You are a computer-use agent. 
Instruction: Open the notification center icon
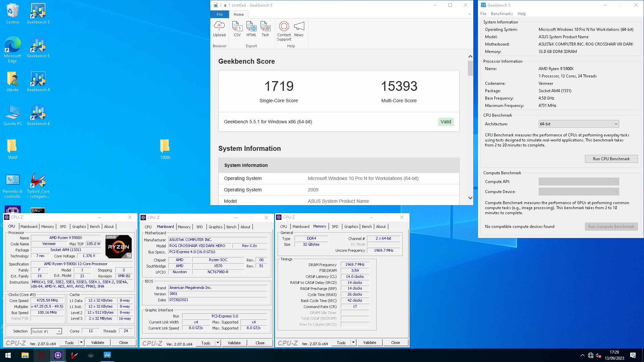633,355
